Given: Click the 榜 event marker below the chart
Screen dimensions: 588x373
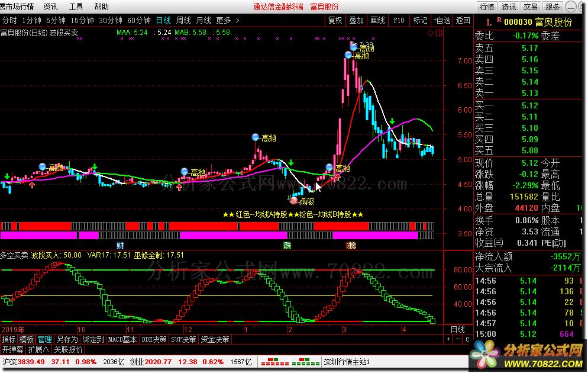Looking at the screenshot, I should coord(351,246).
